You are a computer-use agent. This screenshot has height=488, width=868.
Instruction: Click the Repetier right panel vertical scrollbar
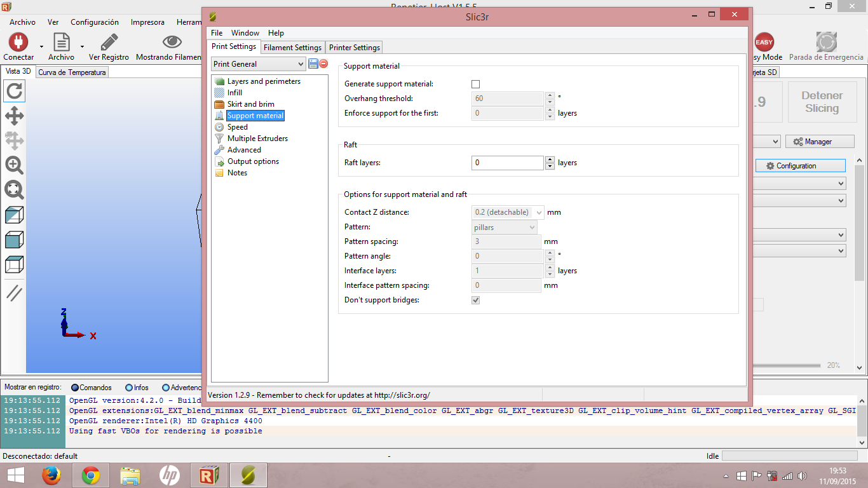point(859,264)
